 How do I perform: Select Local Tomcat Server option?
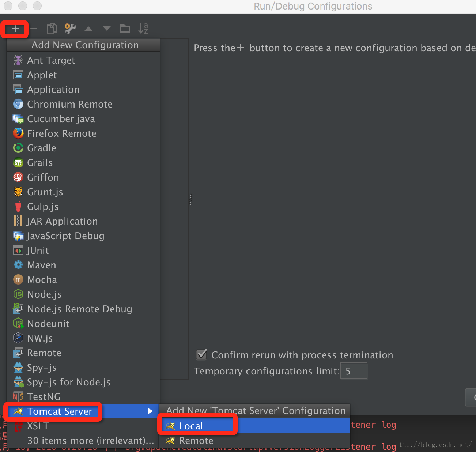[x=254, y=426]
